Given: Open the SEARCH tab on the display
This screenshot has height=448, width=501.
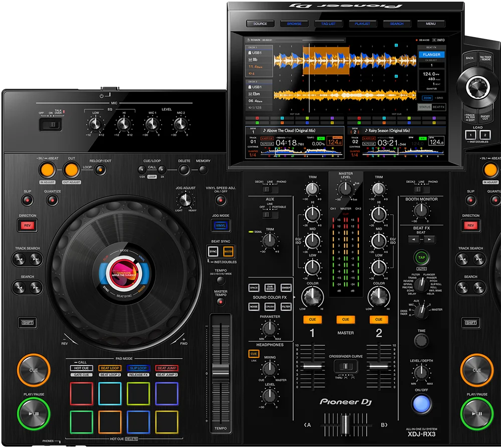Looking at the screenshot, I should point(396,24).
